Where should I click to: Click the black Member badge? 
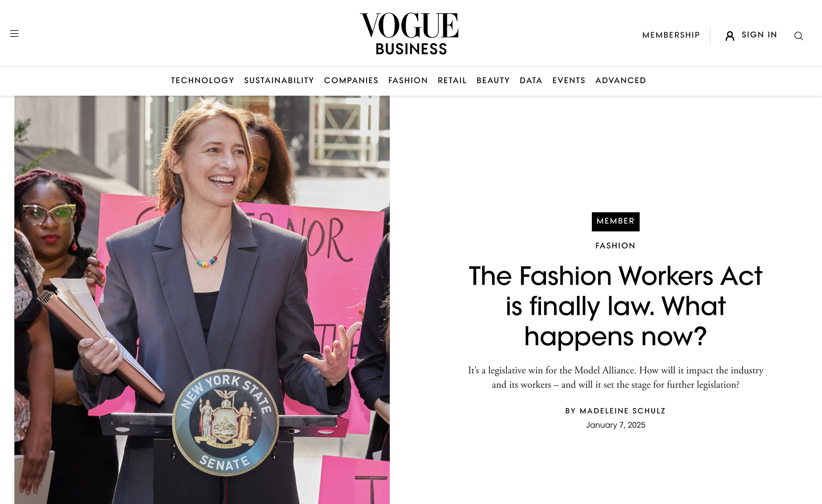point(616,222)
